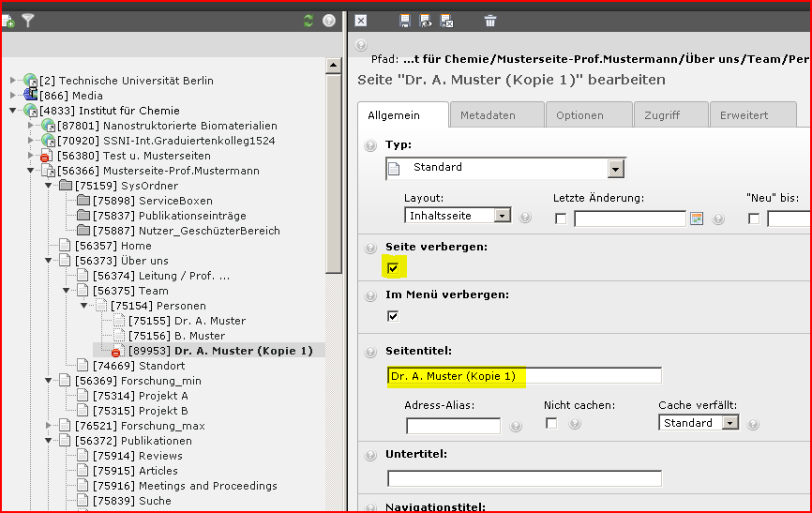Screen dimensions: 812x513
Task: Uncheck the Im Menü verbergen checkbox
Action: pyautogui.click(x=393, y=316)
